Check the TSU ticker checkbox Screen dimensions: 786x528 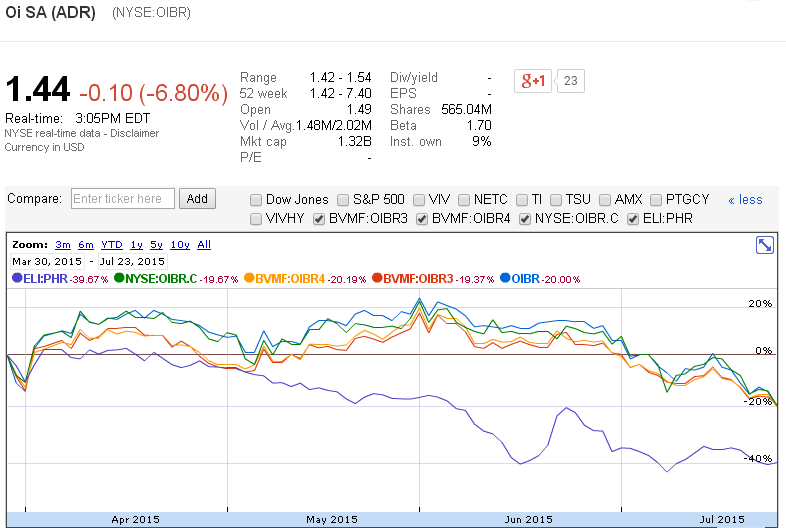click(556, 200)
